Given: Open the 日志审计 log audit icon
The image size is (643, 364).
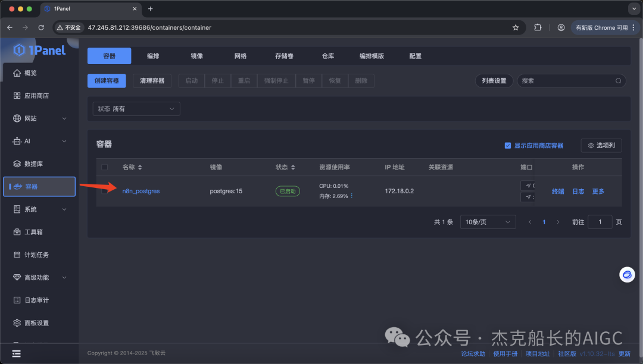Looking at the screenshot, I should (17, 300).
